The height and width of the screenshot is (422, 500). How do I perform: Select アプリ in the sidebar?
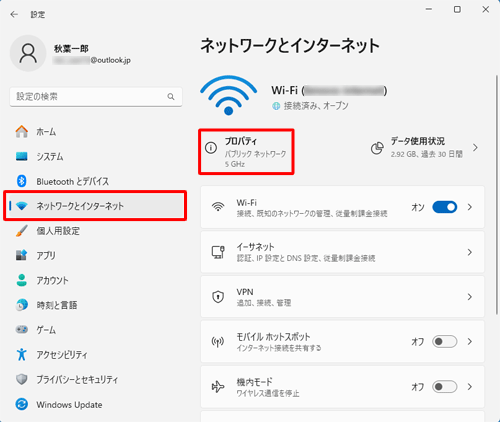pyautogui.click(x=96, y=255)
